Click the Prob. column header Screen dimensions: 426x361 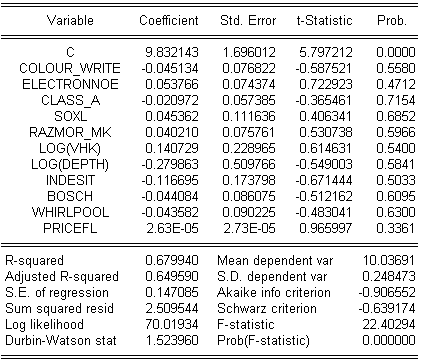coord(392,21)
